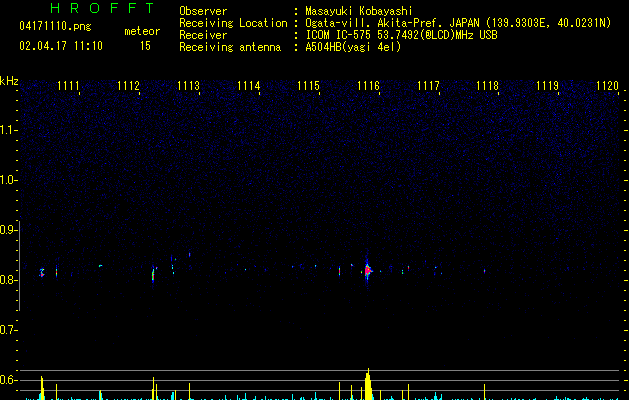Screen dimensions: 629x400
Task: Click the date stamp 02.04.17 11:10
Action: [x=61, y=46]
